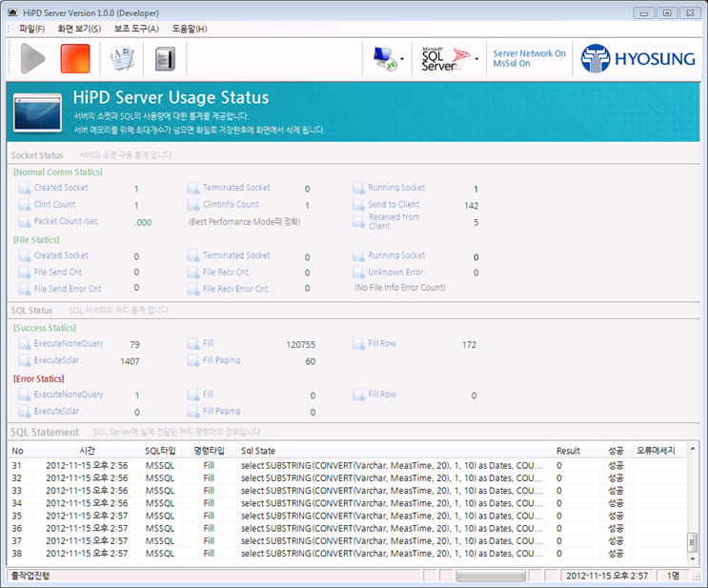Screen dimensions: 708x588
Task: Stop the server with the red stop button
Action: coord(75,59)
